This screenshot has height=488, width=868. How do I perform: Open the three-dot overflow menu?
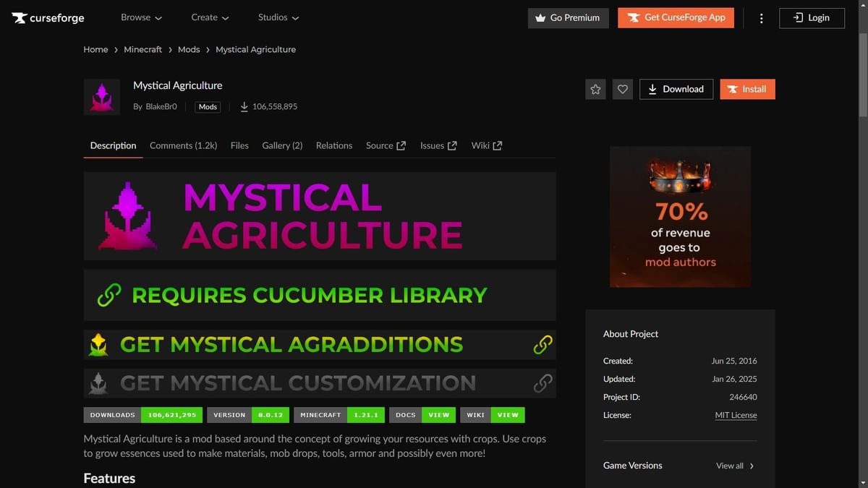click(761, 17)
